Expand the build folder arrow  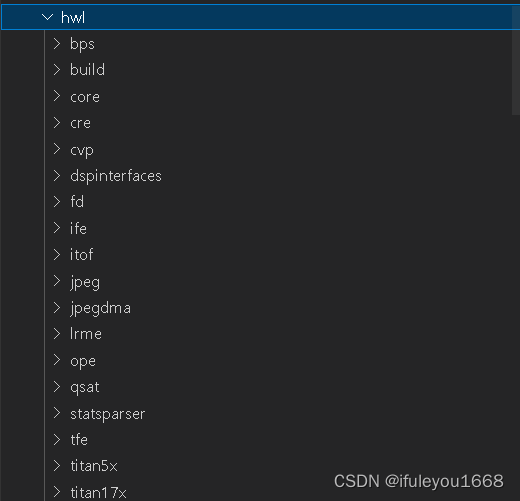click(57, 70)
